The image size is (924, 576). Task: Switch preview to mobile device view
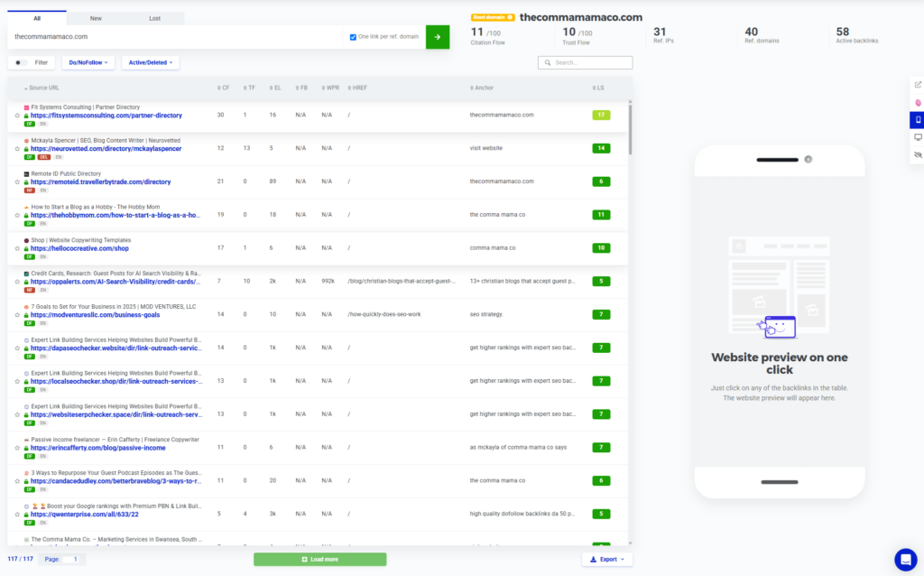click(x=918, y=120)
